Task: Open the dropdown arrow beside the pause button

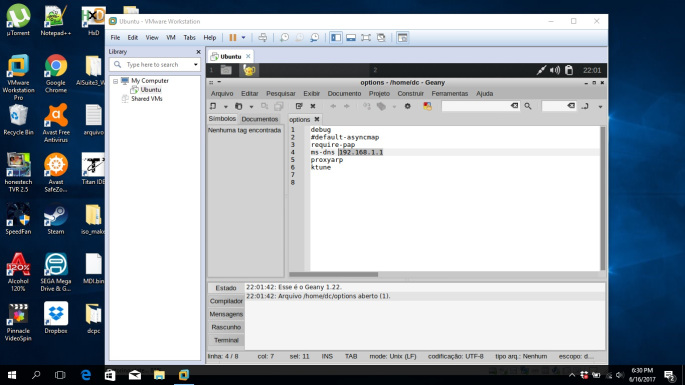Action: coord(243,38)
